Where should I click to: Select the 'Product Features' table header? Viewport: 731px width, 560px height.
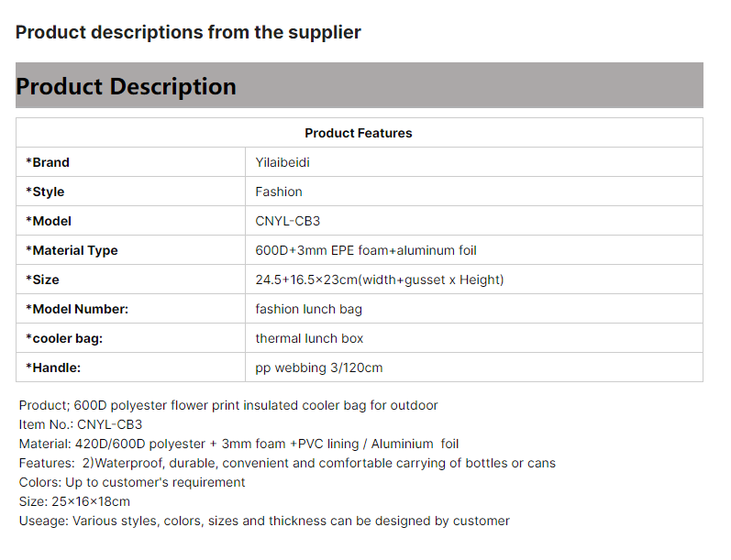359,133
